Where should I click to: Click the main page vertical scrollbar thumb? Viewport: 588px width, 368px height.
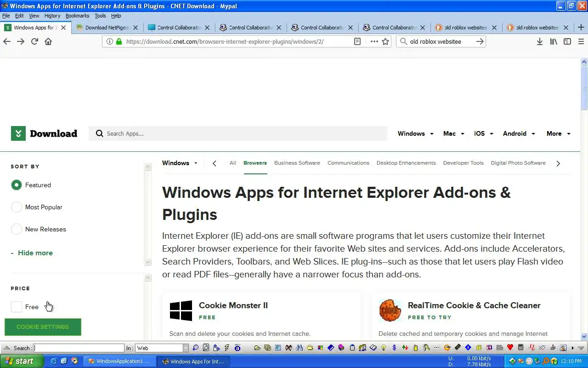pyautogui.click(x=584, y=87)
